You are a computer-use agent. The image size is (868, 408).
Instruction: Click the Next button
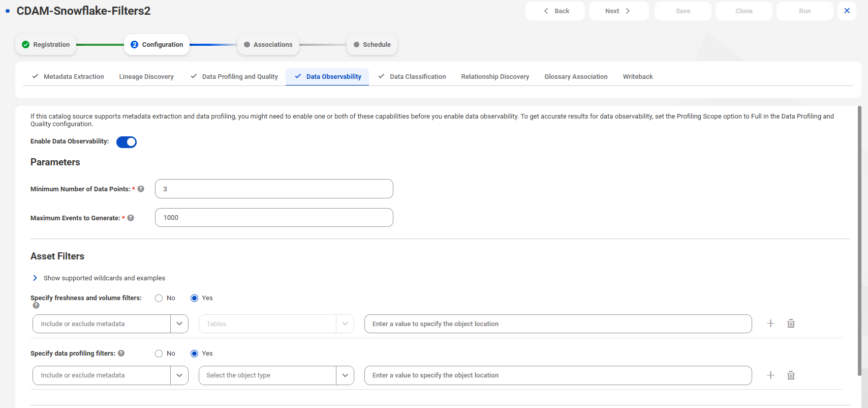(x=618, y=11)
